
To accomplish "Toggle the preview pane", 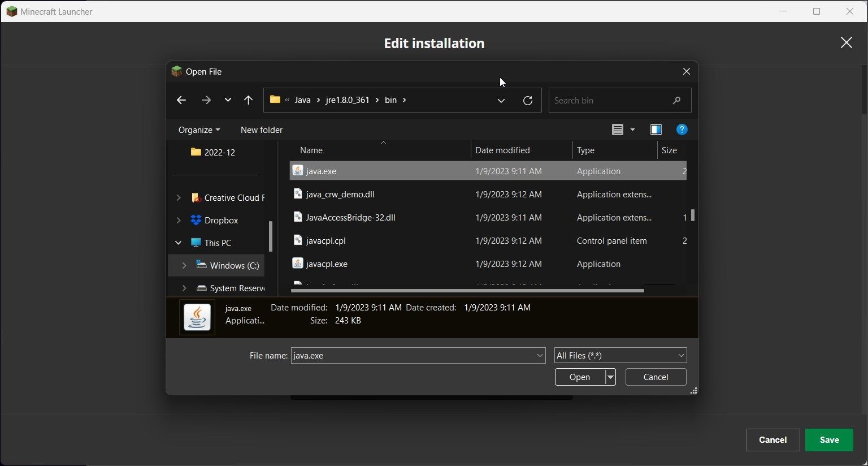I will pyautogui.click(x=656, y=130).
